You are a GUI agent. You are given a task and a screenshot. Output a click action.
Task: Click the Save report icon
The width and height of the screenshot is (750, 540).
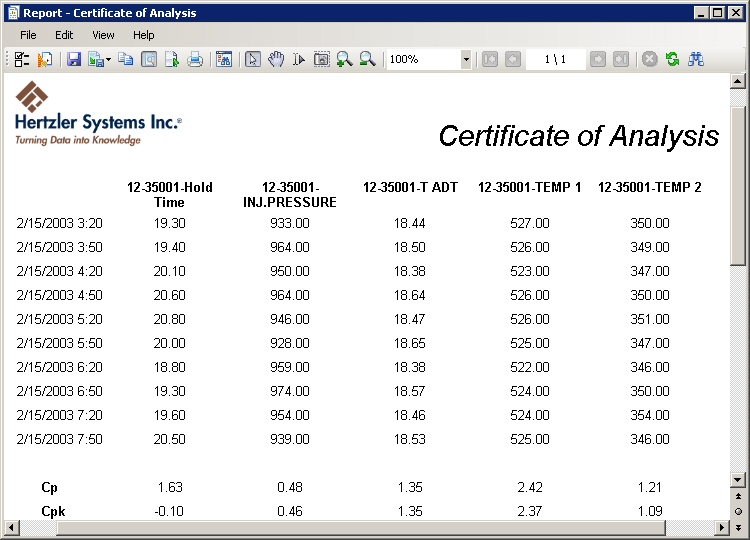click(74, 60)
